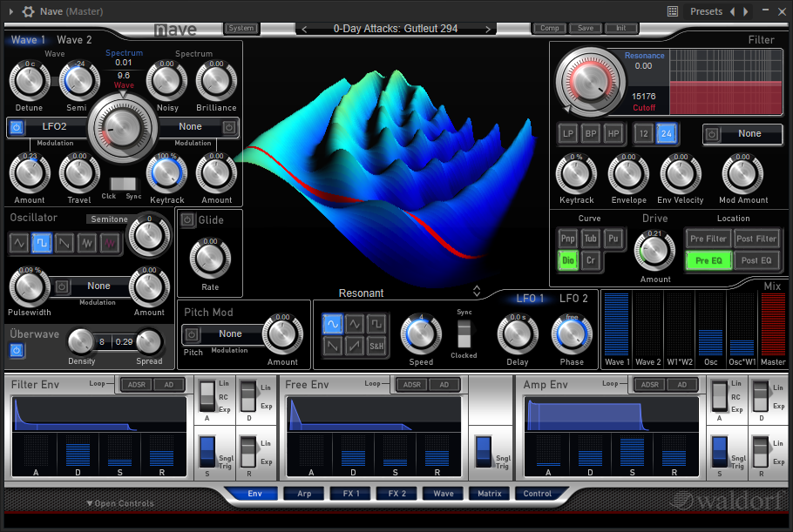Enable the Glide power switch

[188, 220]
